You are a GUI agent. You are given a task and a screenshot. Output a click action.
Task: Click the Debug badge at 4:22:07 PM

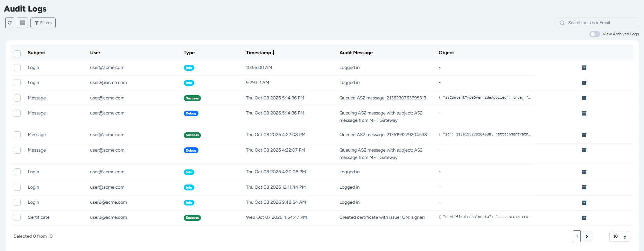pos(191,151)
